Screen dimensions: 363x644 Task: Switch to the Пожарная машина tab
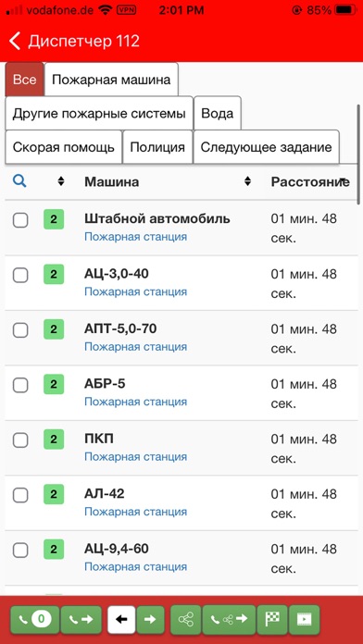click(x=111, y=80)
